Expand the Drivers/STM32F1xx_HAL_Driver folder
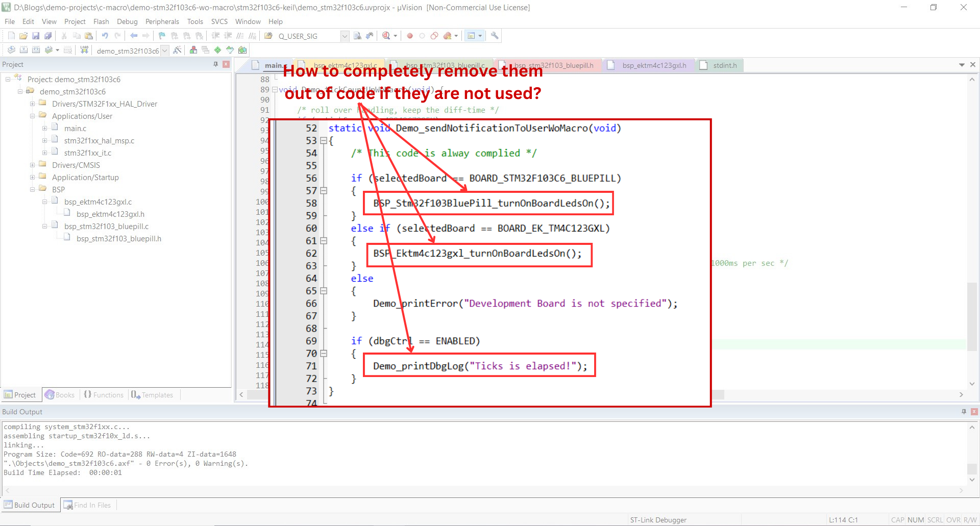This screenshot has height=526, width=980. (33, 104)
